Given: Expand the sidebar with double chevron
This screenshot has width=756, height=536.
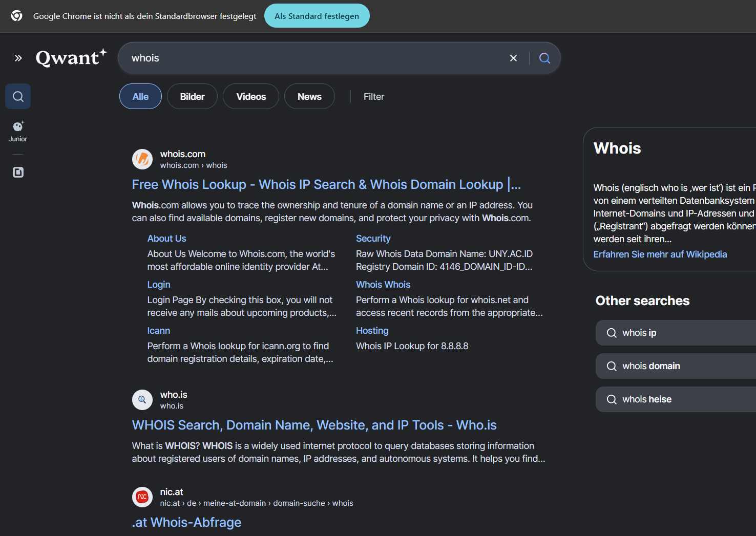Looking at the screenshot, I should pyautogui.click(x=18, y=58).
